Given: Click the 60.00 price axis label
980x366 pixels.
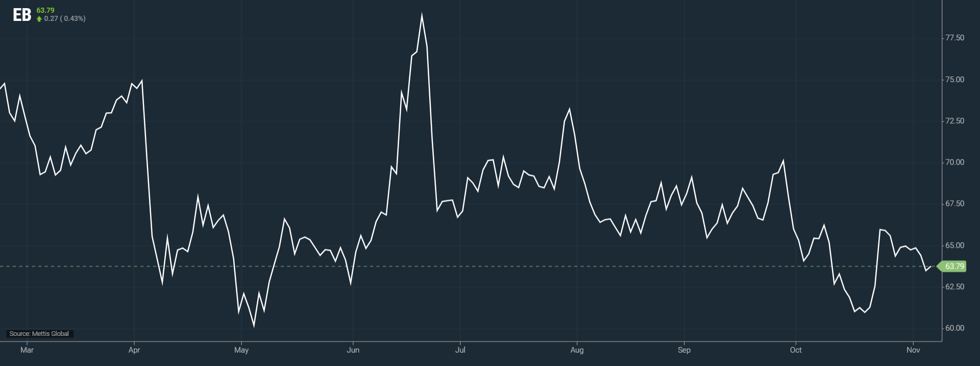Looking at the screenshot, I should point(954,328).
